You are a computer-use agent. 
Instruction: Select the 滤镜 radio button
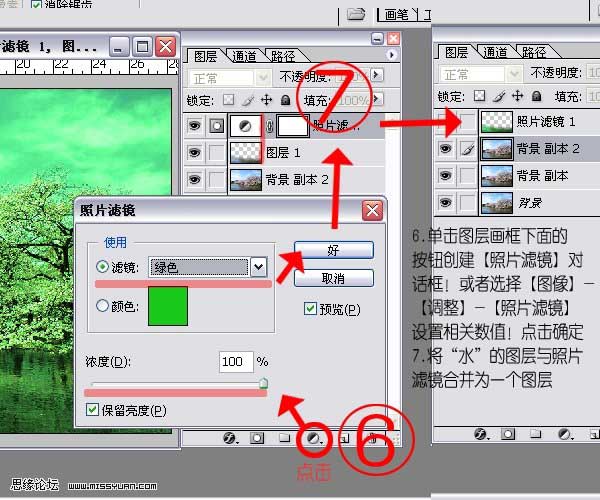coord(102,267)
